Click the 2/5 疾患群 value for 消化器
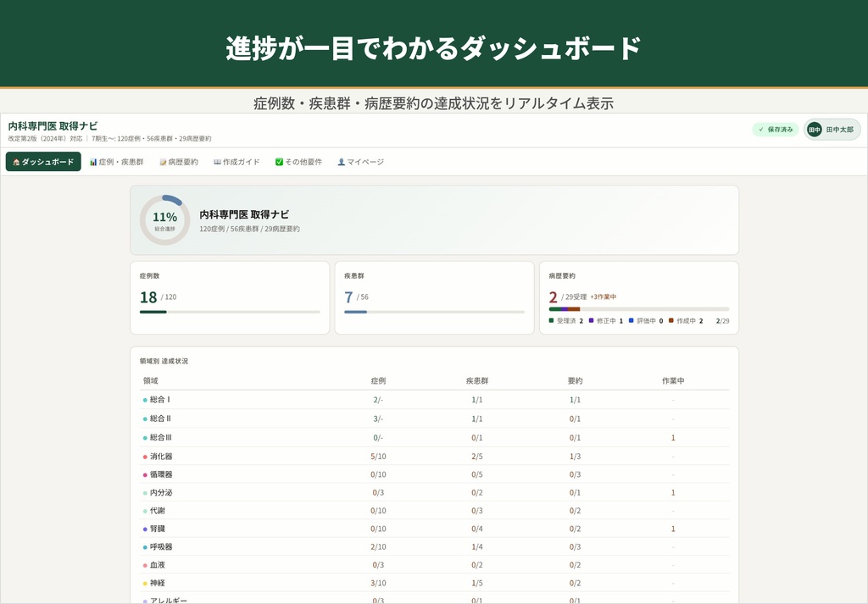Viewport: 868px width, 604px height. [476, 457]
